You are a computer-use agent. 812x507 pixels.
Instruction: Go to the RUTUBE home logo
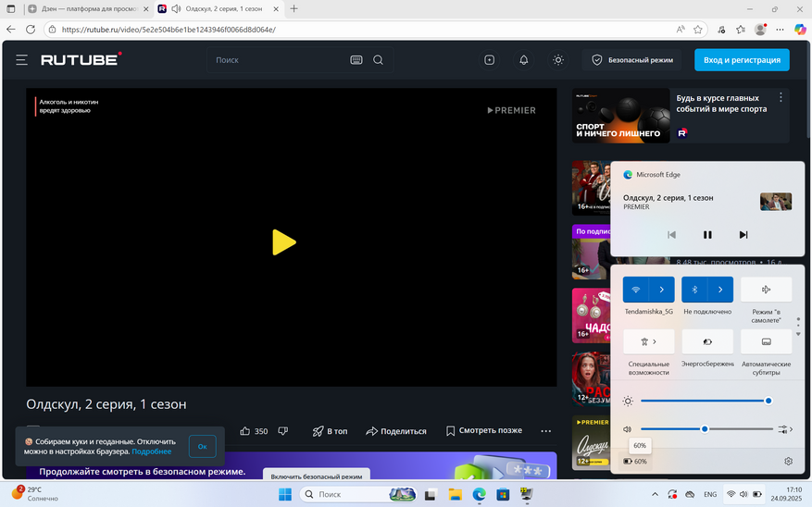[81, 59]
